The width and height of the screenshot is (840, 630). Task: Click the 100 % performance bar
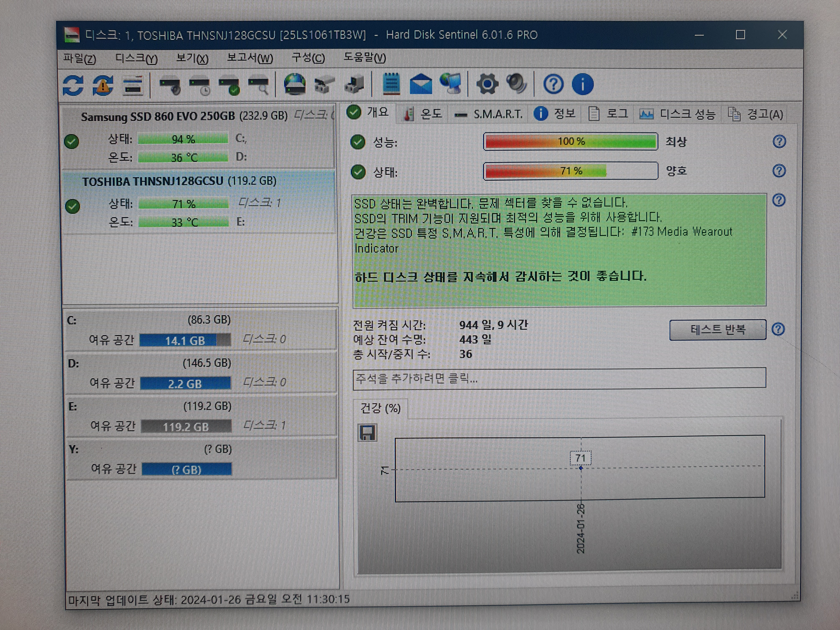tap(571, 141)
